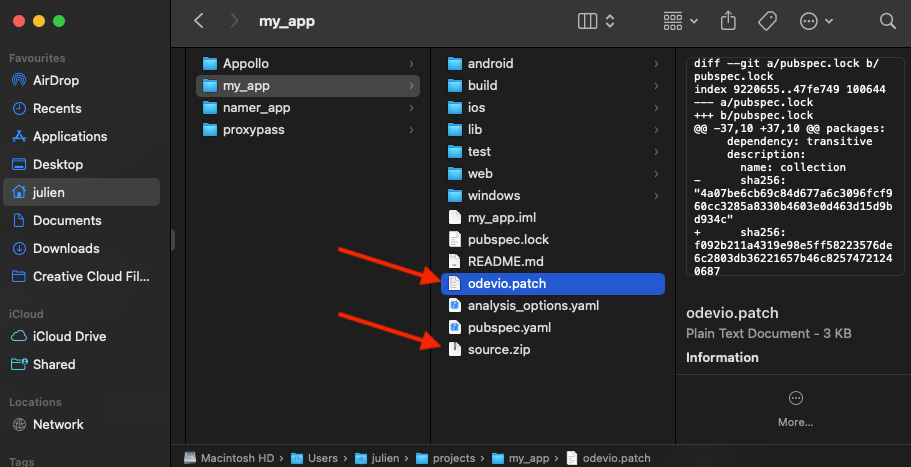Click projects in the path bar
The height and width of the screenshot is (467, 911).
pyautogui.click(x=451, y=458)
